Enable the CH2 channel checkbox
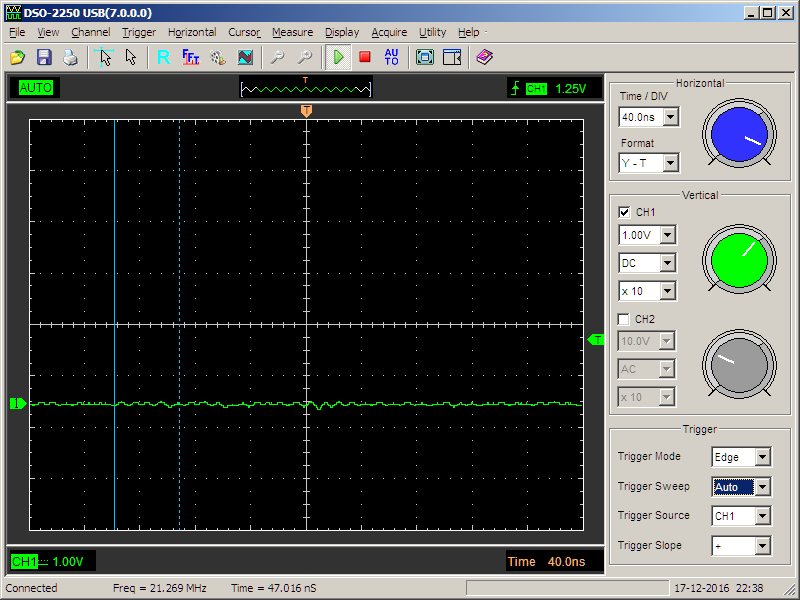 pyautogui.click(x=625, y=319)
